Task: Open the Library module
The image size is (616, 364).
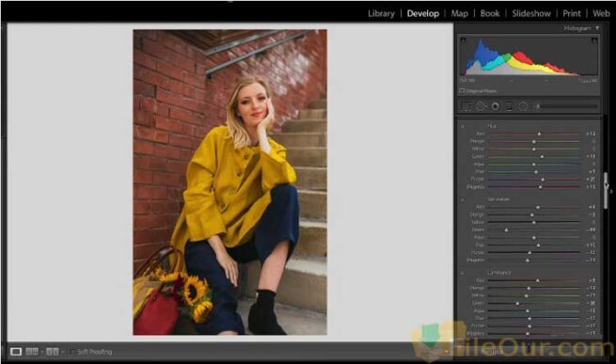Action: coord(381,13)
